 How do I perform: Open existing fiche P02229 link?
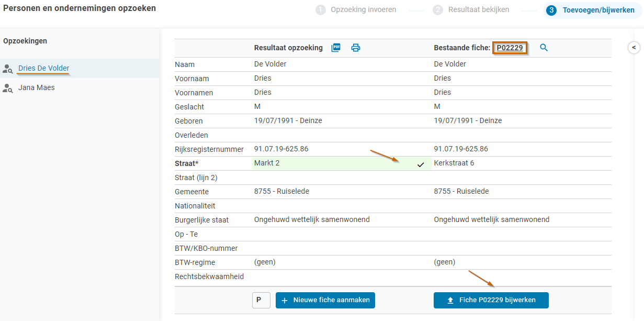point(510,48)
